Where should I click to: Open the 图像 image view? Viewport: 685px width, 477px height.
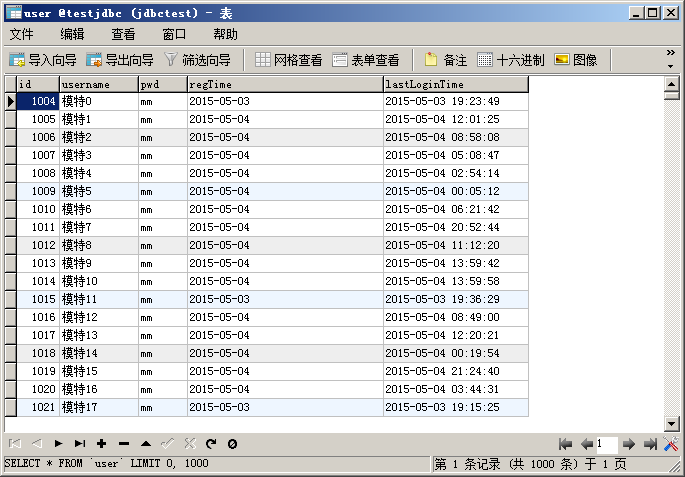[x=576, y=60]
